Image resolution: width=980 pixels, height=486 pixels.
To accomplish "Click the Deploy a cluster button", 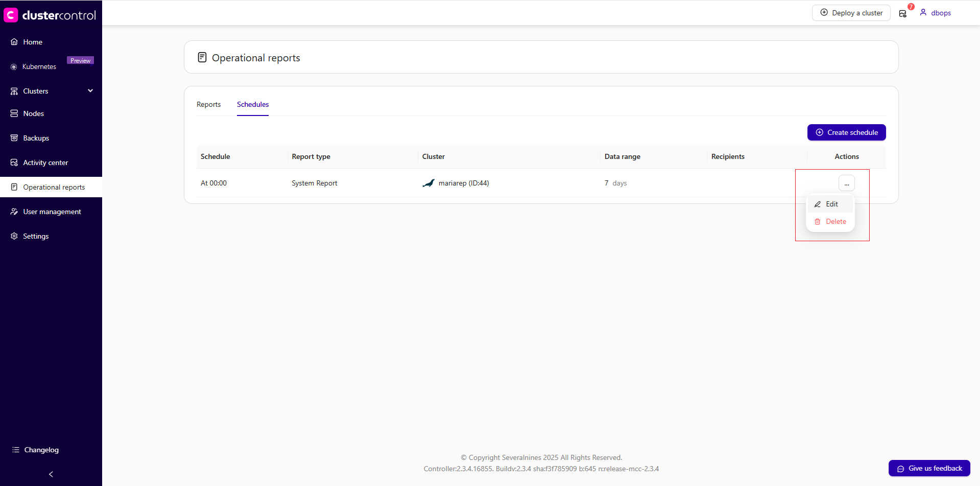I will (x=851, y=13).
